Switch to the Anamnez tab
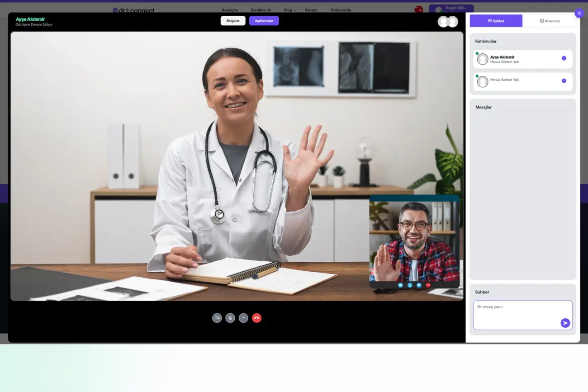This screenshot has height=392, width=588. tap(550, 21)
